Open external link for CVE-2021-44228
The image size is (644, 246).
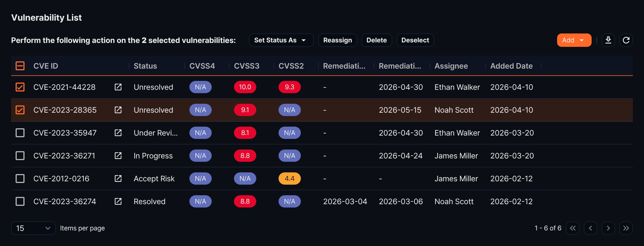[118, 87]
